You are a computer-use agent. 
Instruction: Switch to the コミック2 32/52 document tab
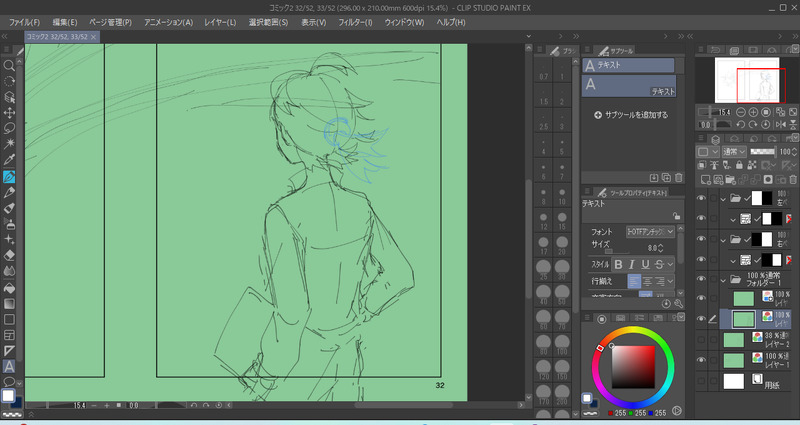coord(61,37)
